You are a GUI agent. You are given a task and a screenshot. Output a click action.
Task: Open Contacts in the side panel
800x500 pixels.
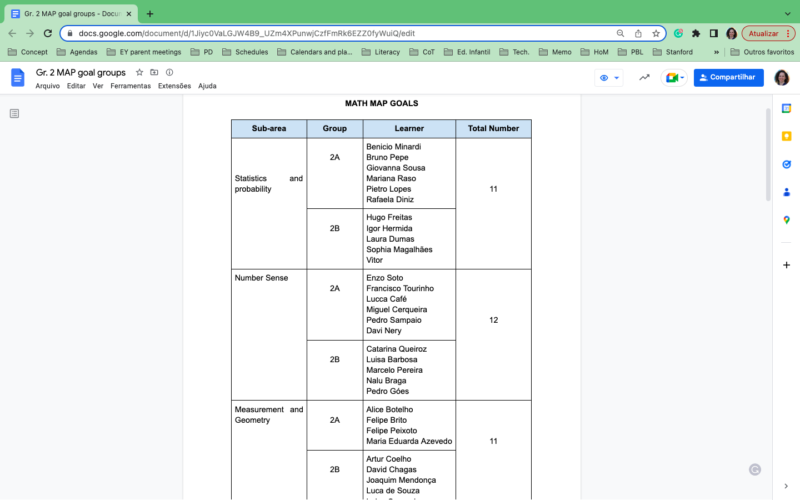[x=786, y=192]
